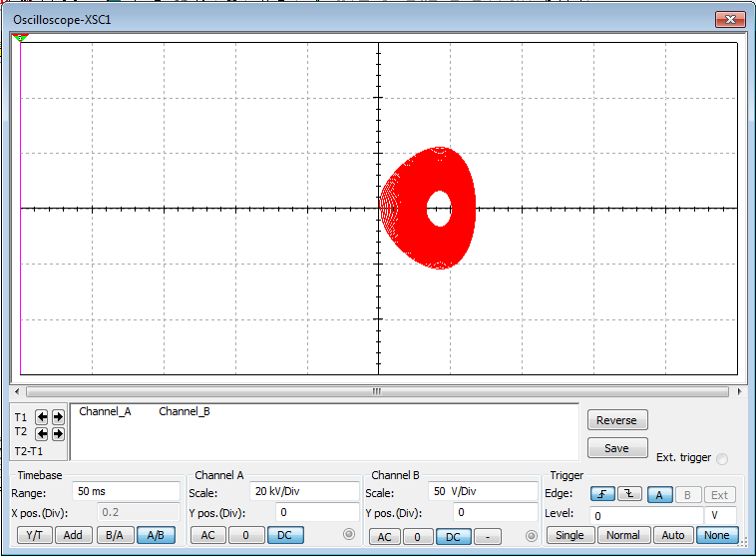The width and height of the screenshot is (756, 556).
Task: Toggle Channel B connection indicator
Action: coord(532,536)
